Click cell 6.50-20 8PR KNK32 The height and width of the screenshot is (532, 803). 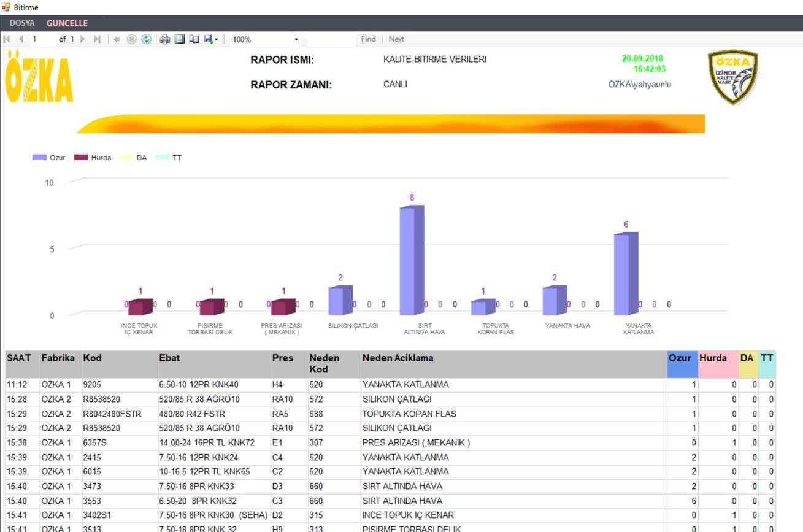(x=213, y=501)
